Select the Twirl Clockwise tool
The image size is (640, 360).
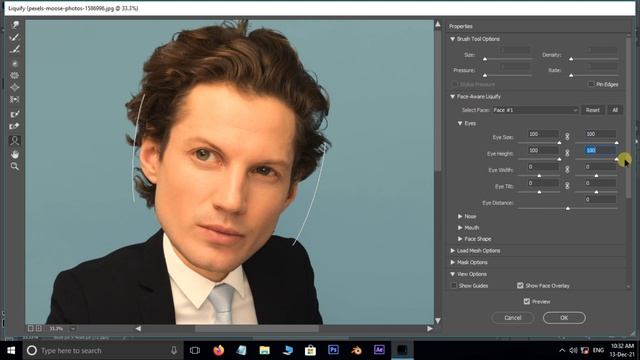15,63
